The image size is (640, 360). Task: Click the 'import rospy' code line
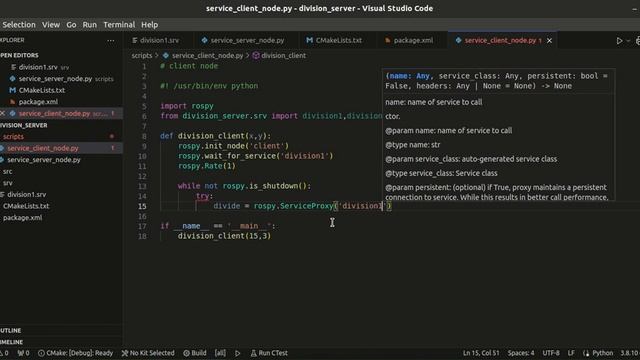(187, 106)
